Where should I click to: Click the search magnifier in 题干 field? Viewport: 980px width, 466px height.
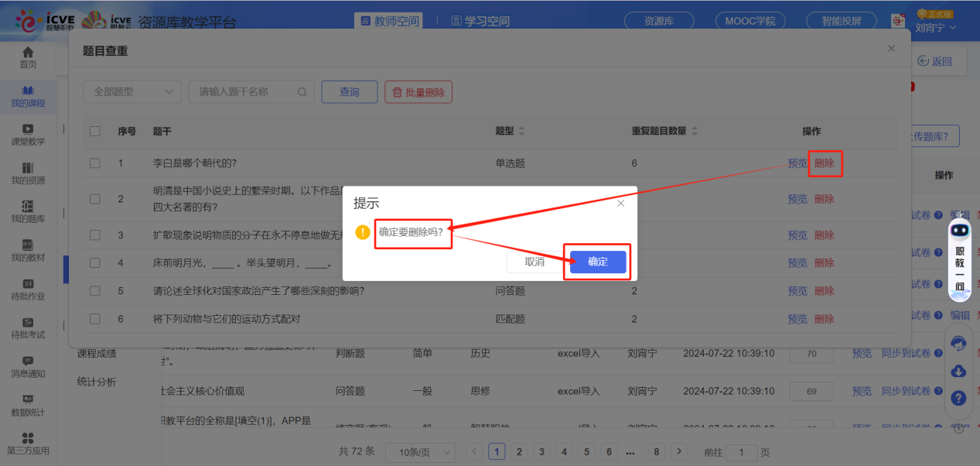click(x=302, y=92)
